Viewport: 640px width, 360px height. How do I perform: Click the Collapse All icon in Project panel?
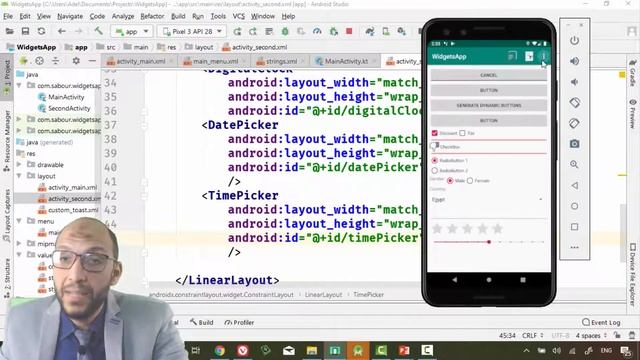56,61
